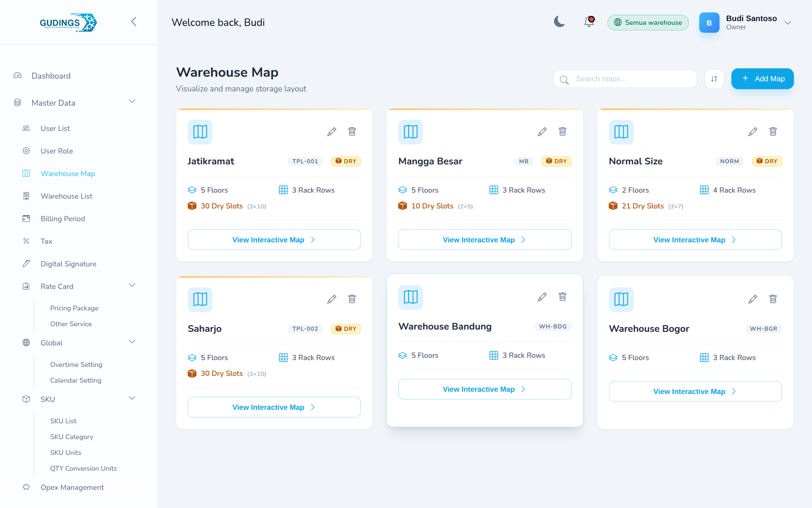Click DRY badge on Saharjo card
The height and width of the screenshot is (508, 812).
coord(345,329)
